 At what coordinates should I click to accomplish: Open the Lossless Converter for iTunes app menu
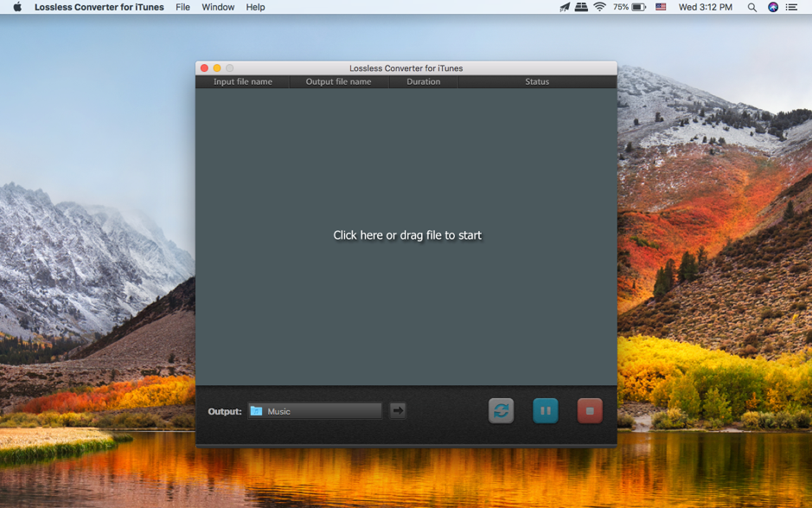click(x=99, y=7)
